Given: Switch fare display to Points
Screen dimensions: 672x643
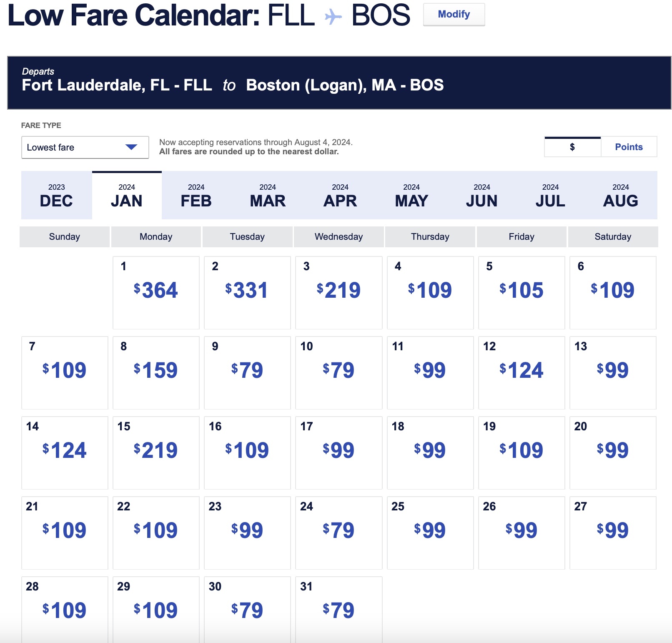Looking at the screenshot, I should (629, 147).
